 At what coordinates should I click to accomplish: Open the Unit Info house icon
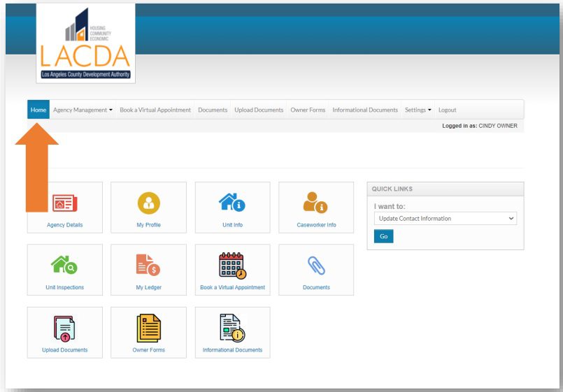click(x=232, y=203)
